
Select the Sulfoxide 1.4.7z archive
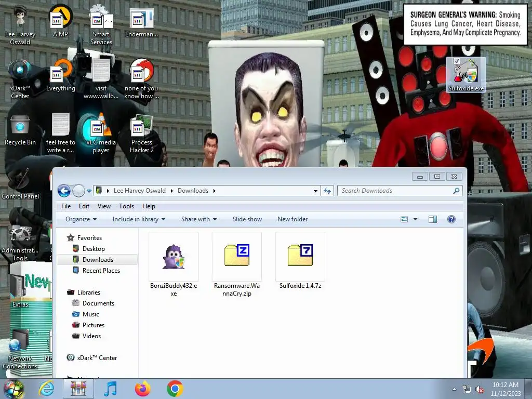pos(300,261)
